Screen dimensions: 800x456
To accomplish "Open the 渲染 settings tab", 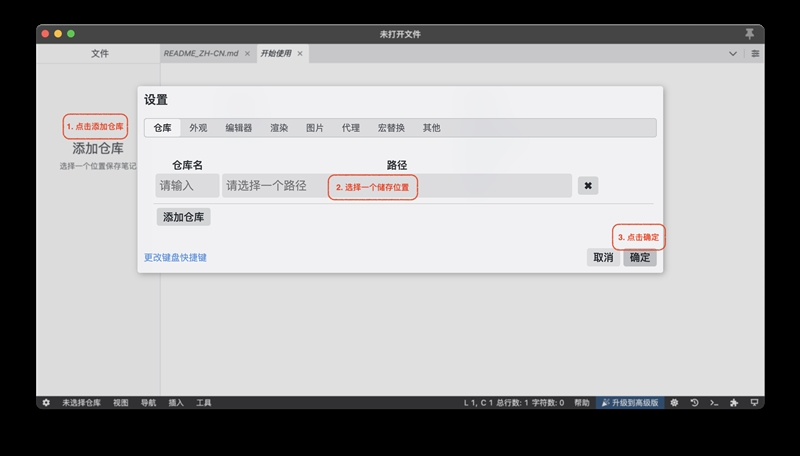I will click(279, 128).
